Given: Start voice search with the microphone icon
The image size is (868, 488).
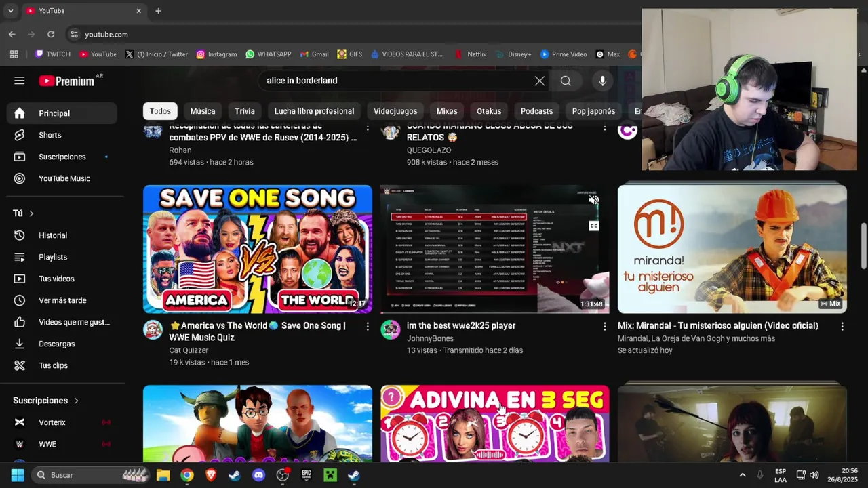Looking at the screenshot, I should [x=602, y=81].
